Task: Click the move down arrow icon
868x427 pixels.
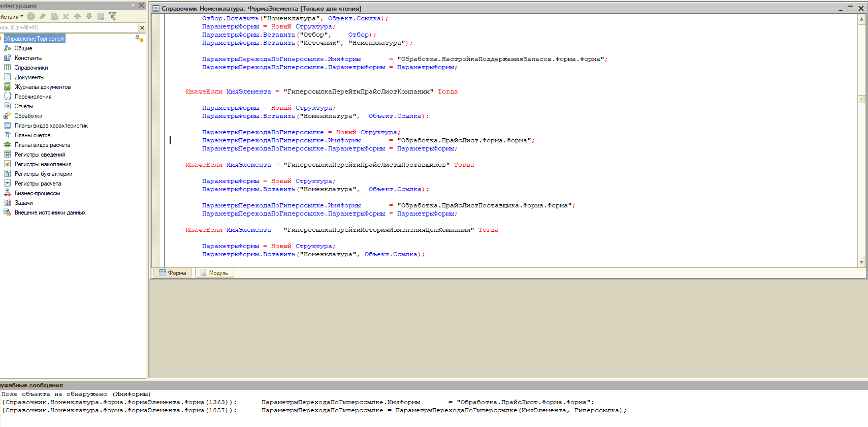Action: pos(89,16)
